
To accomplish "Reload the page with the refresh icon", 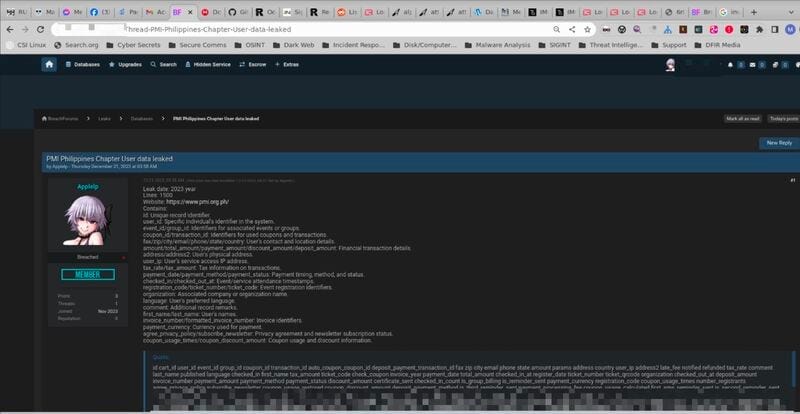I will coord(40,30).
